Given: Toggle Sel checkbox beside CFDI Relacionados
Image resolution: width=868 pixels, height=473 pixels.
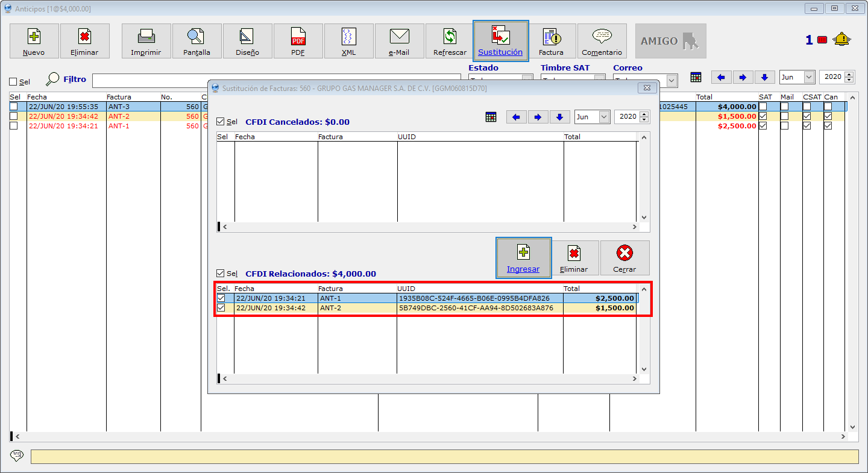Looking at the screenshot, I should [x=221, y=274].
